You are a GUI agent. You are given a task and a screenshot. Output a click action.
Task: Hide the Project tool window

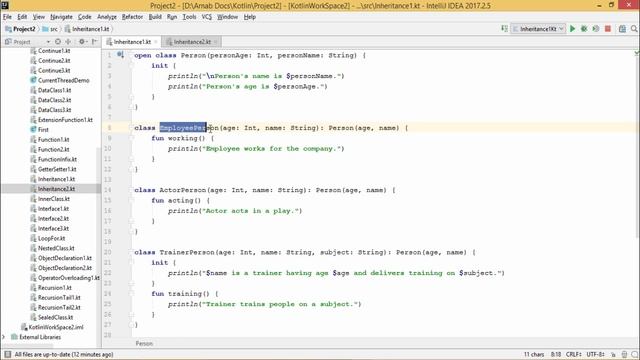pyautogui.click(x=95, y=42)
